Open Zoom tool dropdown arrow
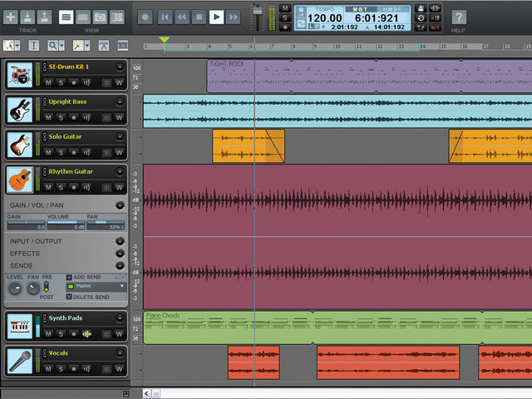The height and width of the screenshot is (399, 532). 62,45
